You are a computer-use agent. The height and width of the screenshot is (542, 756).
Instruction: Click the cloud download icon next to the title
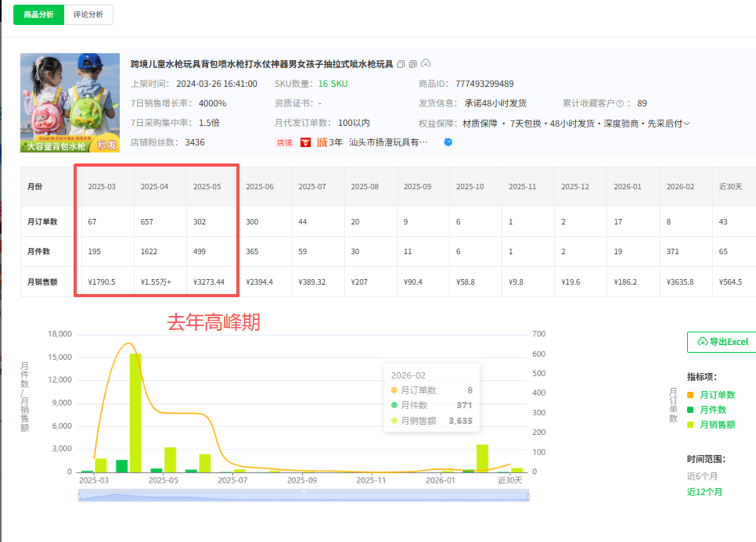pyautogui.click(x=425, y=63)
